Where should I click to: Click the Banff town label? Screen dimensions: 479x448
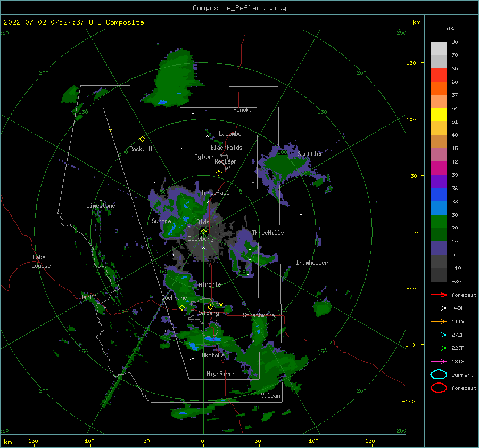click(88, 297)
